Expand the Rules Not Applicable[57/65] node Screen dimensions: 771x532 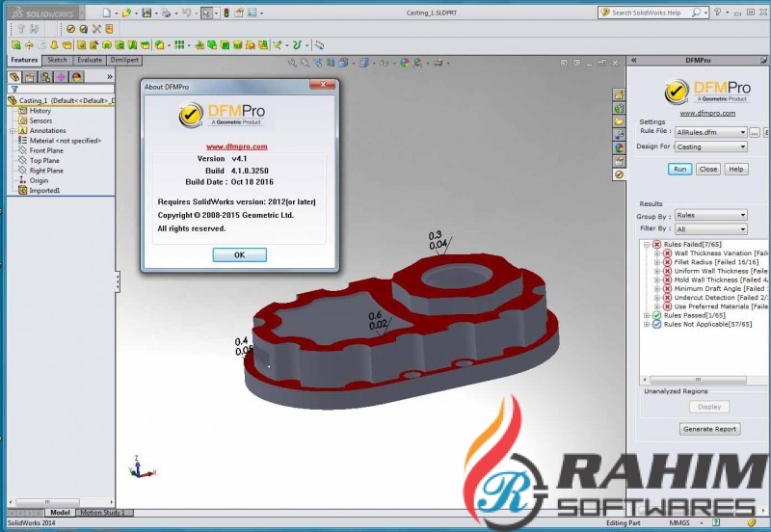(647, 324)
